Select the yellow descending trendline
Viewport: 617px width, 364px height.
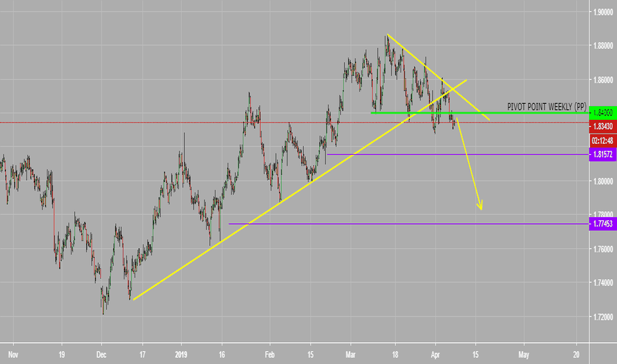click(439, 77)
